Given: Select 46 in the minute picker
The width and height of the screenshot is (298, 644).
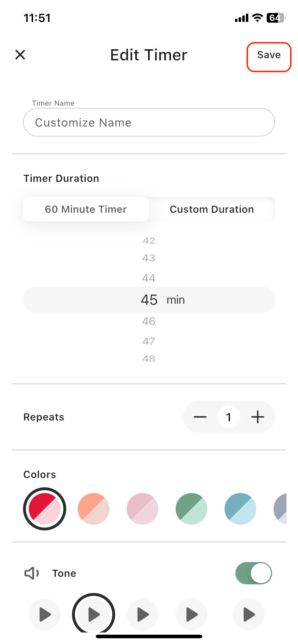Looking at the screenshot, I should [149, 321].
